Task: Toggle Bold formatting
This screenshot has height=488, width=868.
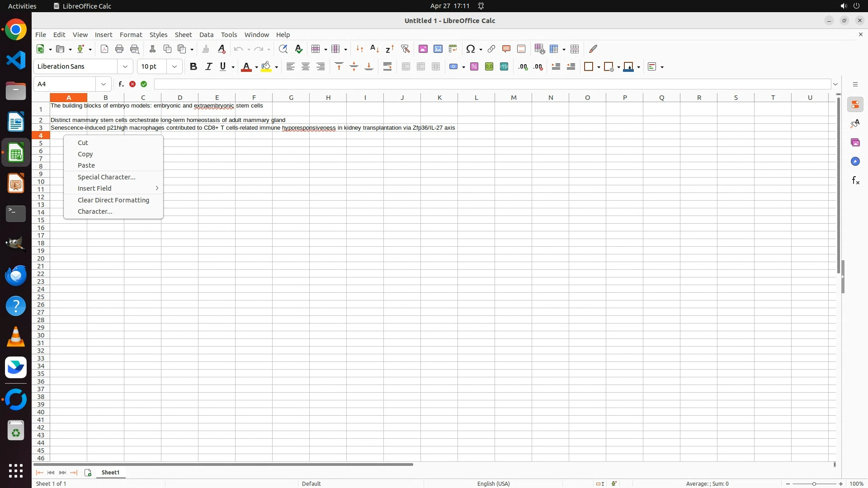Action: pyautogui.click(x=193, y=67)
